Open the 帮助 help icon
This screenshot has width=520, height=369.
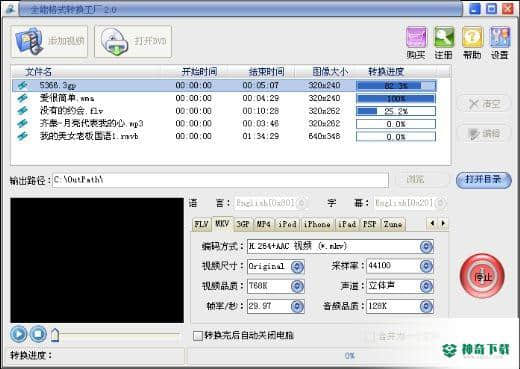tap(472, 43)
